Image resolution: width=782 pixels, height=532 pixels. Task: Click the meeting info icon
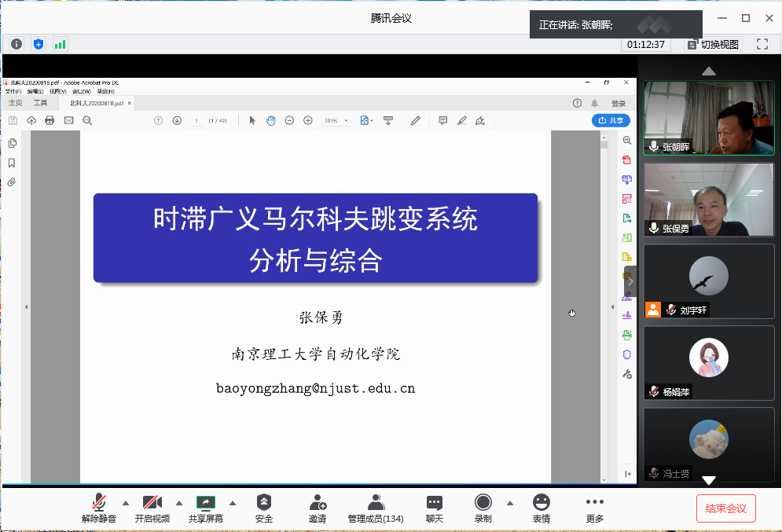[x=17, y=44]
